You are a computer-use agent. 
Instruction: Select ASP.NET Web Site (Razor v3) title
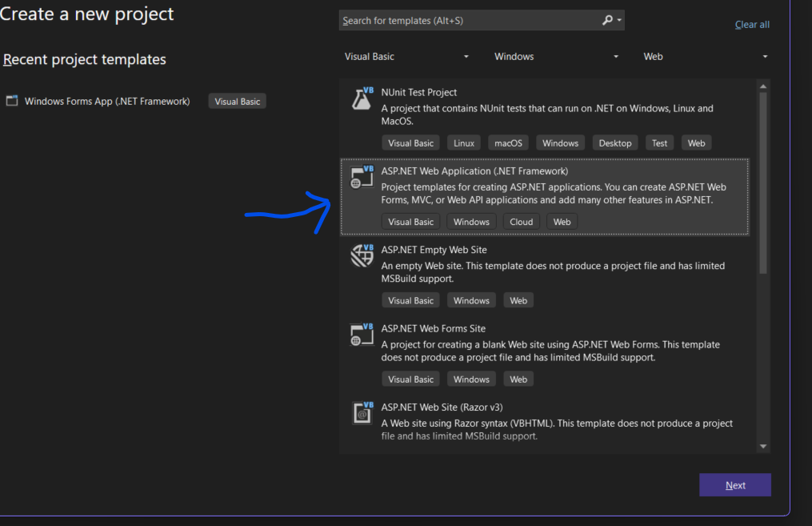coord(442,408)
